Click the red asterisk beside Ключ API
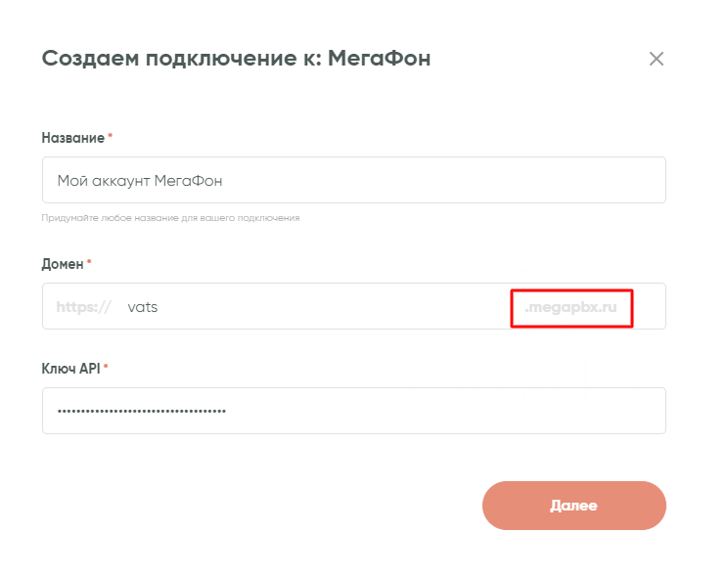Image resolution: width=728 pixels, height=576 pixels. point(106,368)
